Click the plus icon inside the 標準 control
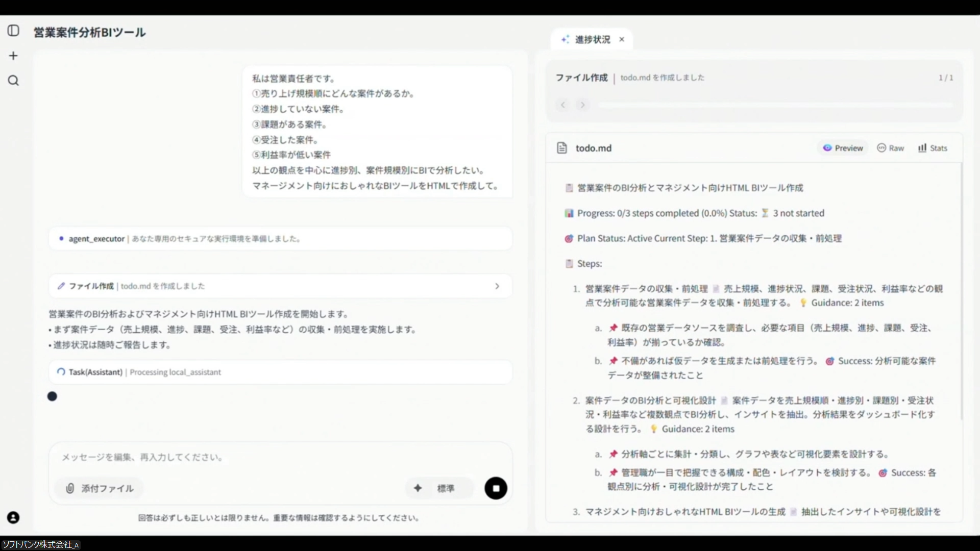 tap(419, 488)
